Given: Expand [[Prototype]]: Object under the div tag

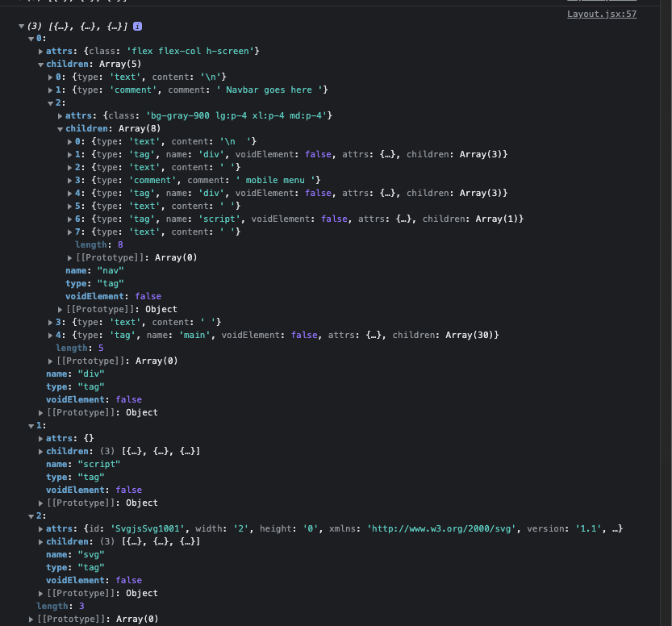Looking at the screenshot, I should [40, 412].
